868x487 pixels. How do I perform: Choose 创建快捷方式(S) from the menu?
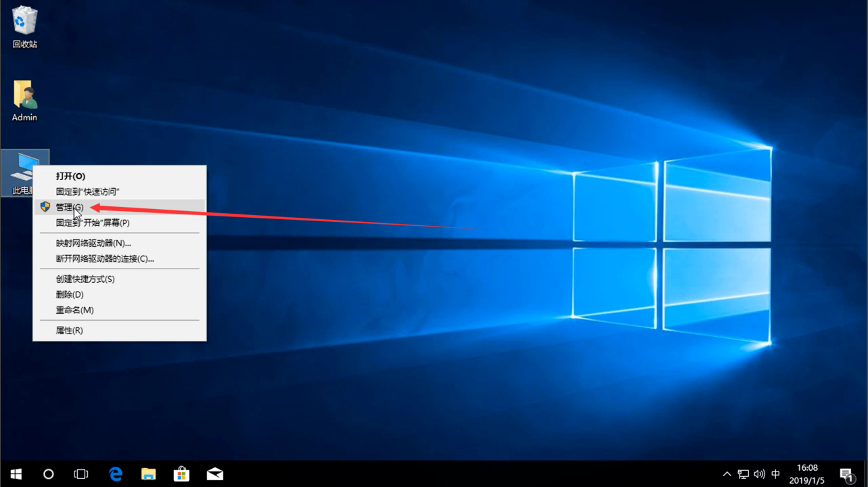(85, 279)
